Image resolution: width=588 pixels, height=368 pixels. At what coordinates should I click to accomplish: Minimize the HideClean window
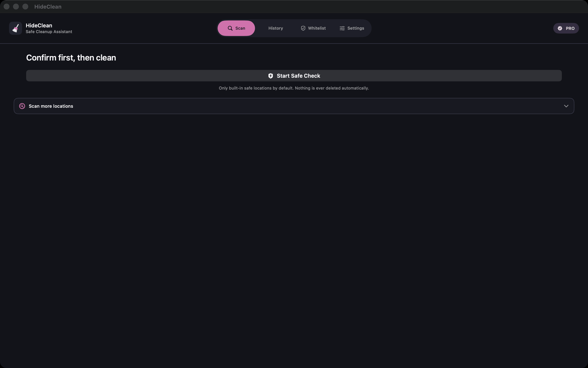16,6
